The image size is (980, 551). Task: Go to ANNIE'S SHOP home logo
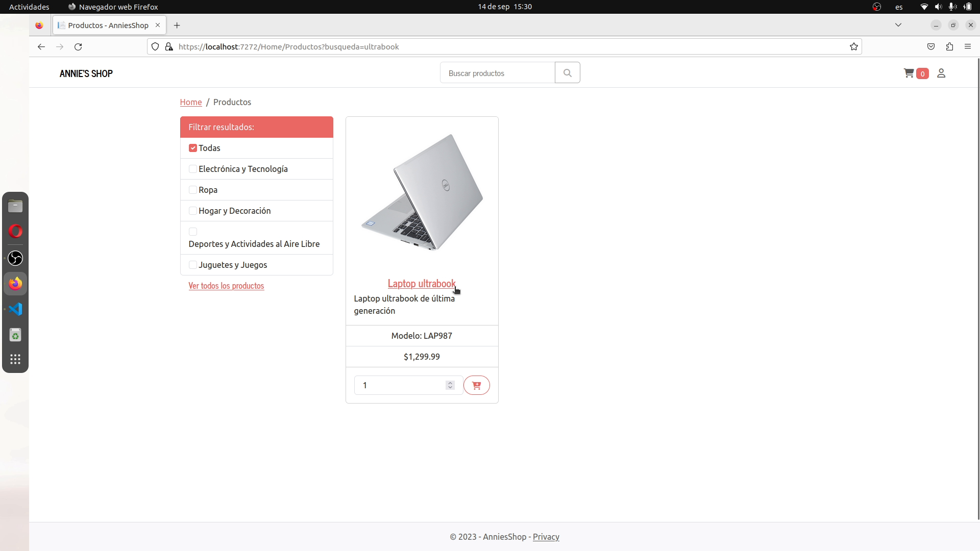[x=86, y=73]
